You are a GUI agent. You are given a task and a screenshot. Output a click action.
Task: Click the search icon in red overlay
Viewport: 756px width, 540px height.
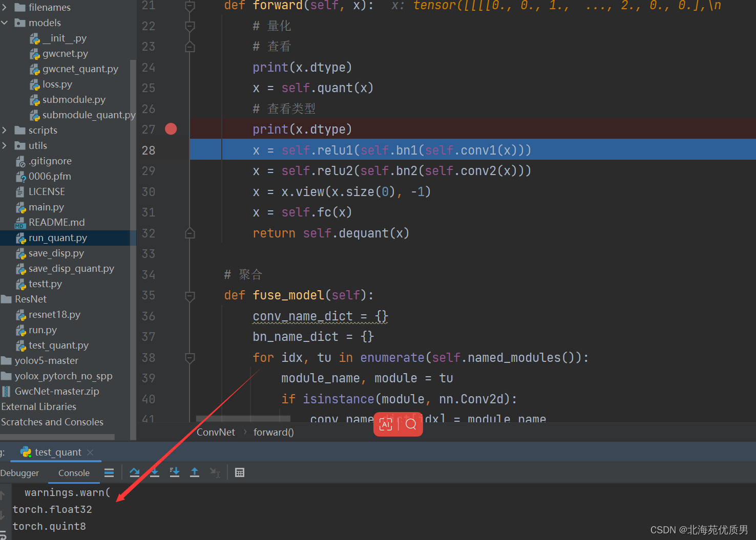pyautogui.click(x=411, y=424)
